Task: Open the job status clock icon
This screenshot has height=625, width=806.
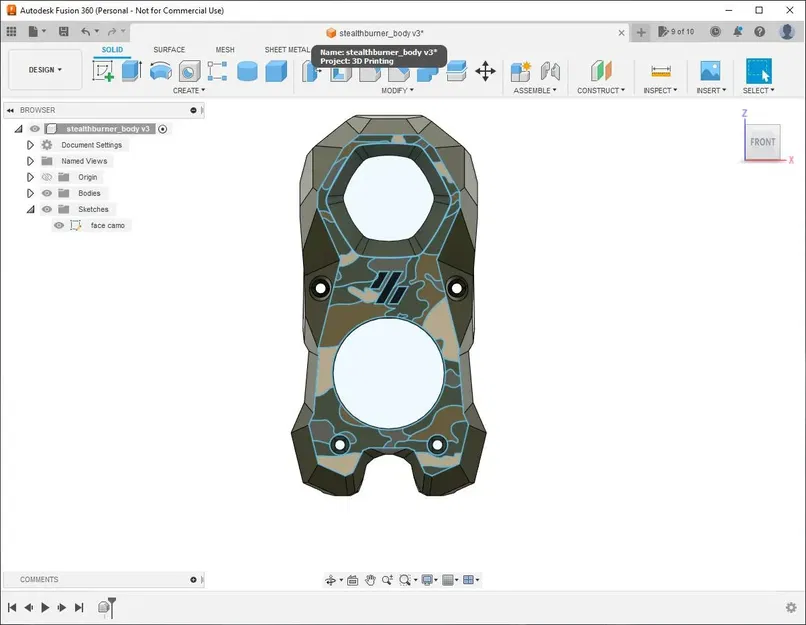Action: coord(715,32)
